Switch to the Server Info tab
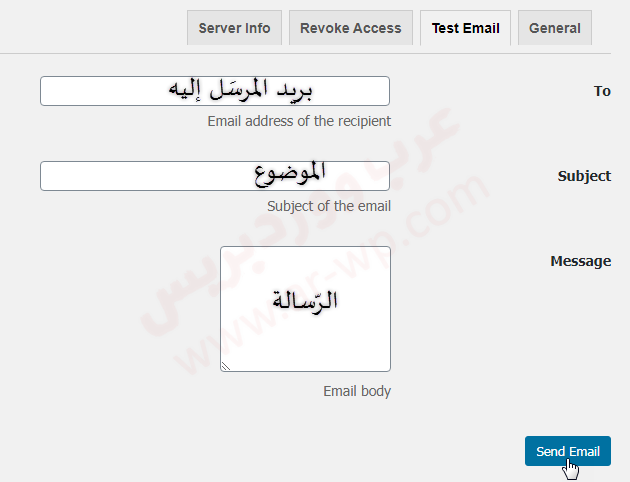This screenshot has height=482, width=630. click(x=234, y=28)
